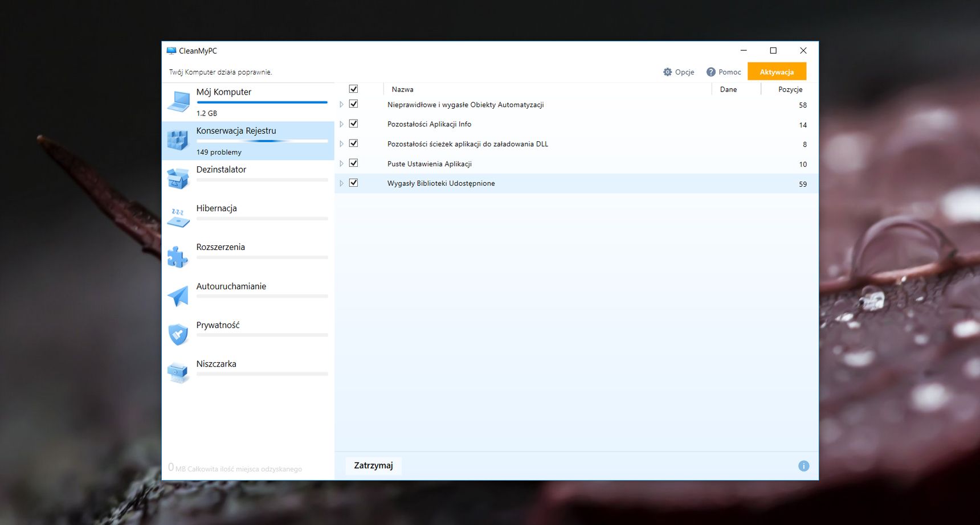Click the Dezinstalator progress bar
980x525 pixels.
tap(262, 180)
